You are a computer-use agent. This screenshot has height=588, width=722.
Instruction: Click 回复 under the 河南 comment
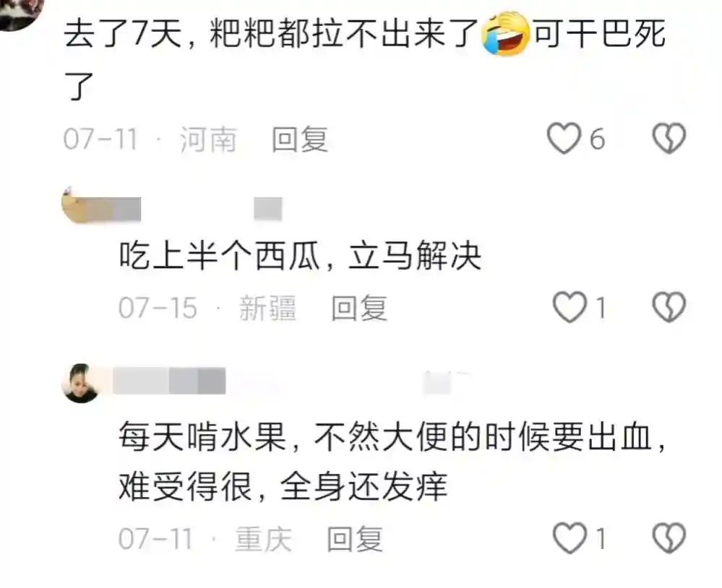point(300,139)
